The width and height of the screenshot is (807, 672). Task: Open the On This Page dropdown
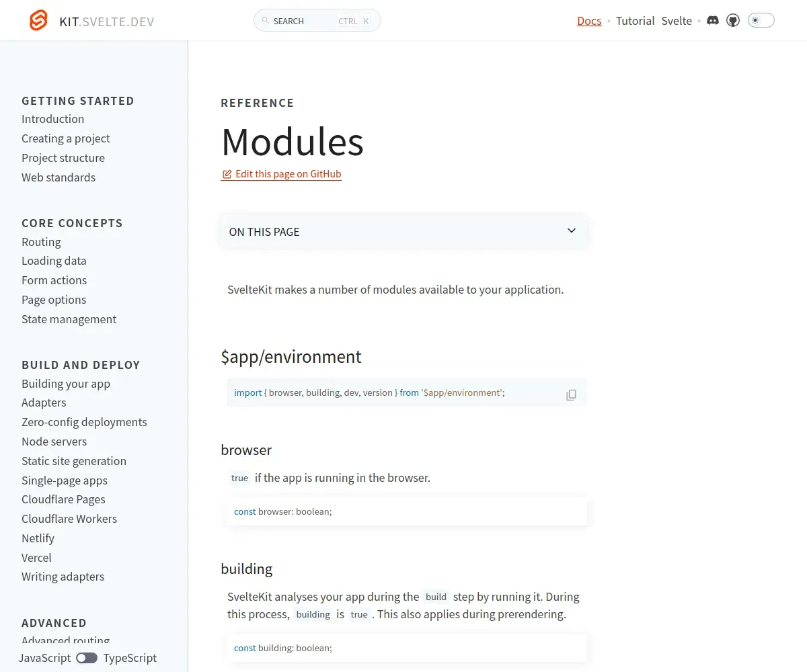pos(403,231)
